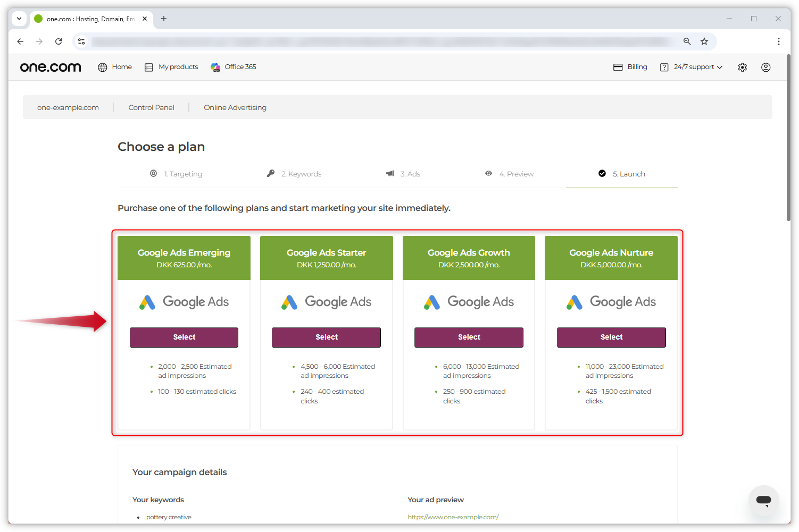Select the Google Ads Nurture plan
The height and width of the screenshot is (532, 799).
pos(611,337)
